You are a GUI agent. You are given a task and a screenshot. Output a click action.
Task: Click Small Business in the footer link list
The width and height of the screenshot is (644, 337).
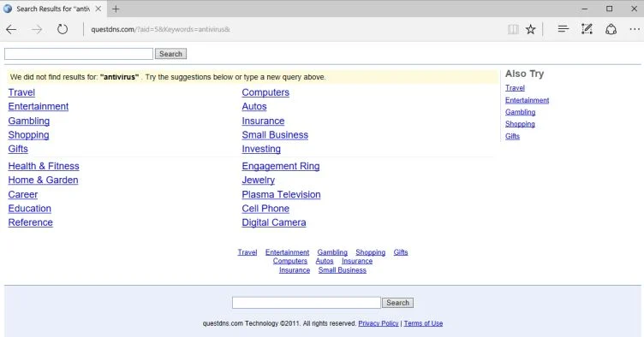click(343, 270)
